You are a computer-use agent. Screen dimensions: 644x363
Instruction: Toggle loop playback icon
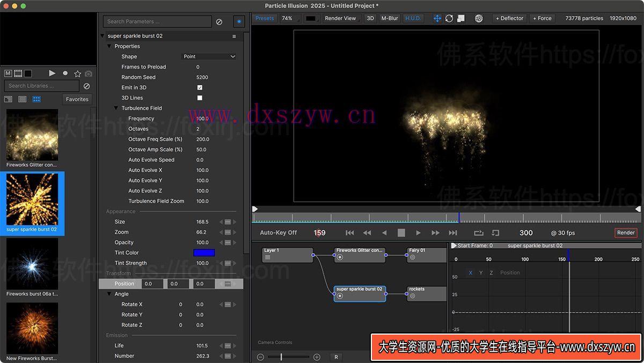[479, 233]
